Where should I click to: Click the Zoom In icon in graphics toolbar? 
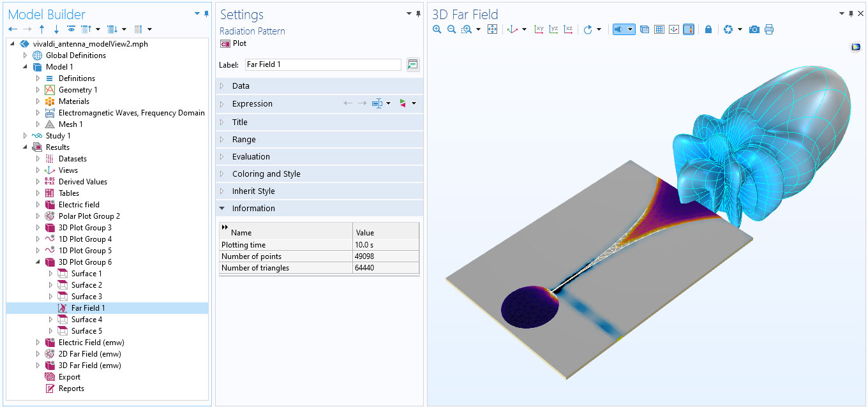437,29
